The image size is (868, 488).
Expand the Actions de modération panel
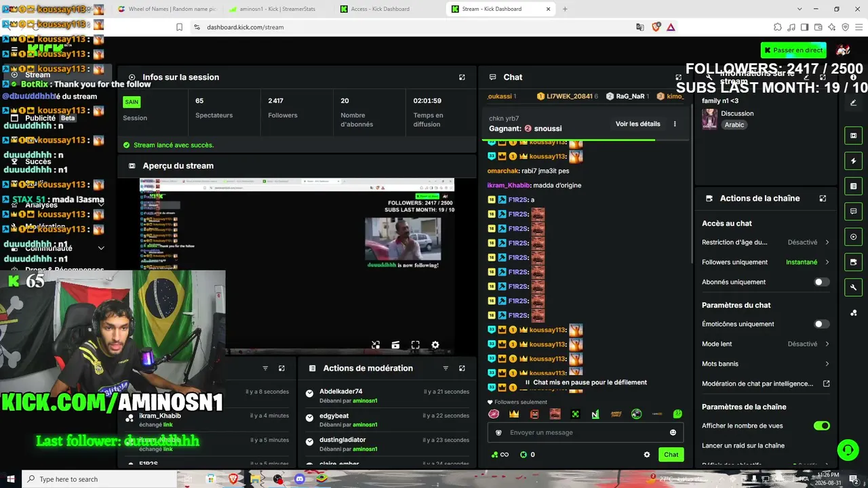pyautogui.click(x=462, y=368)
